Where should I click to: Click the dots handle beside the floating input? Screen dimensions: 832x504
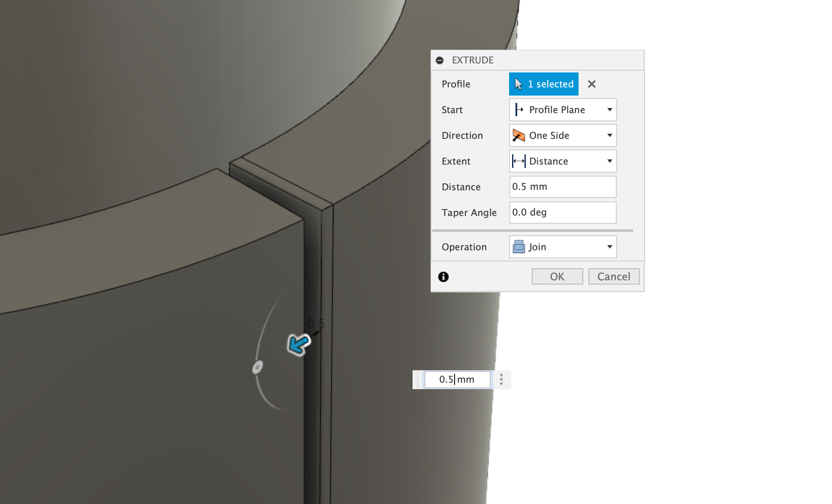(501, 380)
